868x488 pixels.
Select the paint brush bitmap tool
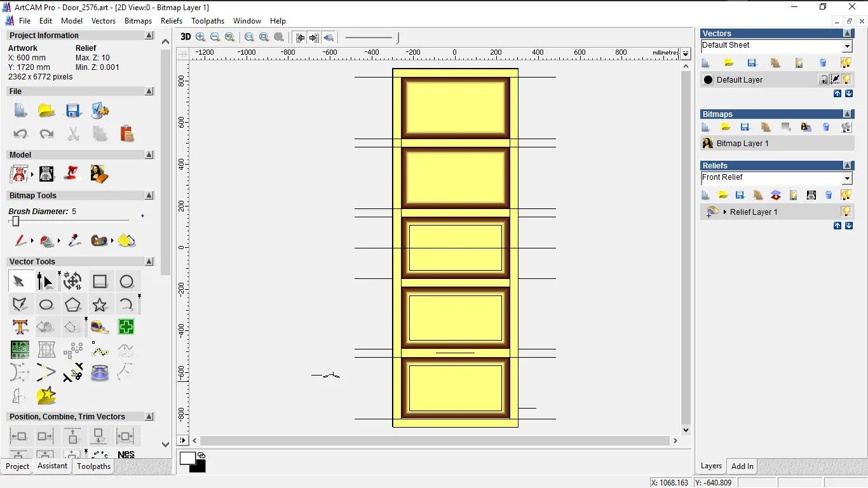pos(20,241)
